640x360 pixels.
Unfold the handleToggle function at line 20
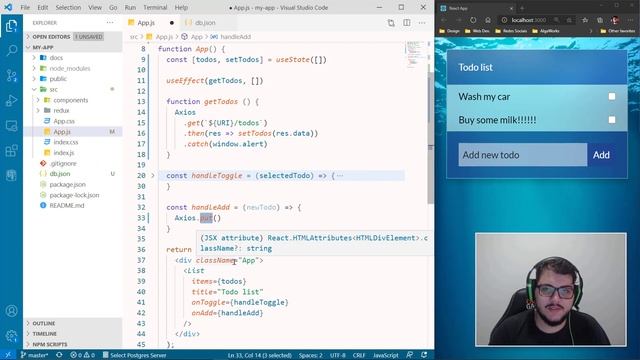pyautogui.click(x=153, y=176)
